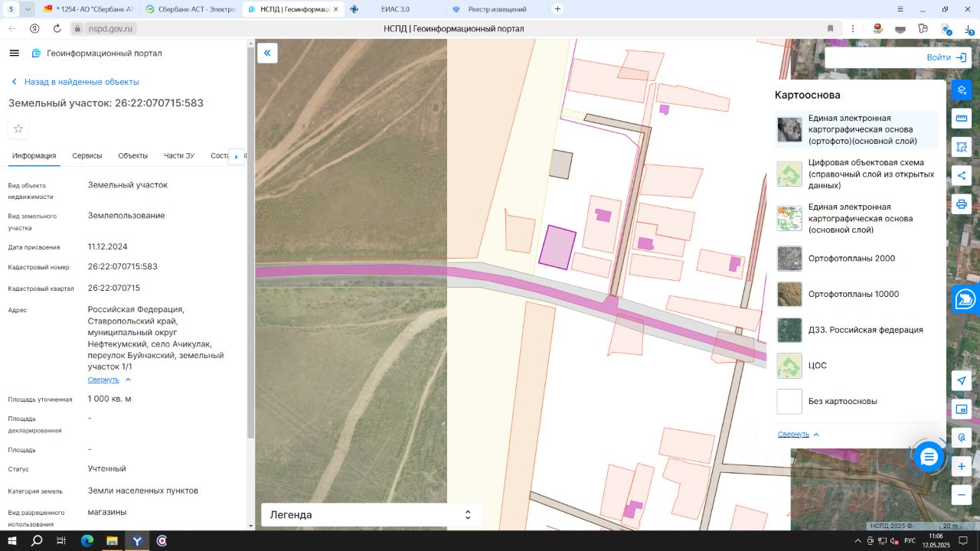
Task: Open File Explorer from taskbar
Action: point(112,540)
